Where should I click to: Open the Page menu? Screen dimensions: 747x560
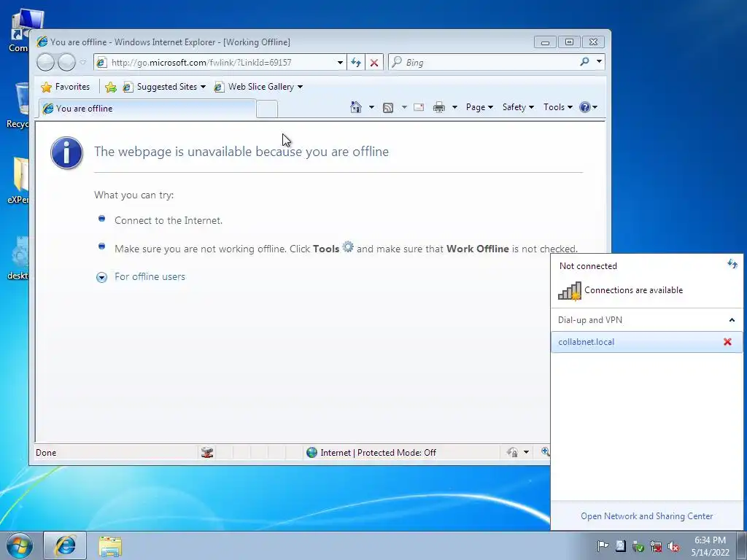click(x=479, y=107)
